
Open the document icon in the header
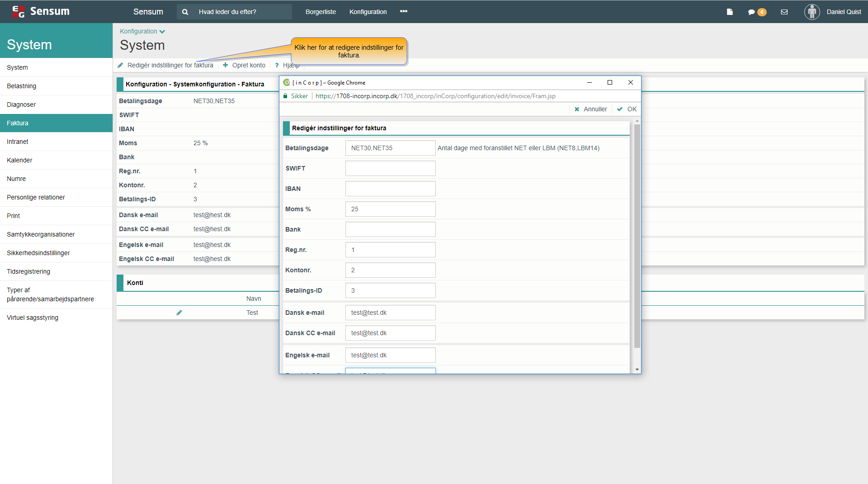point(730,12)
